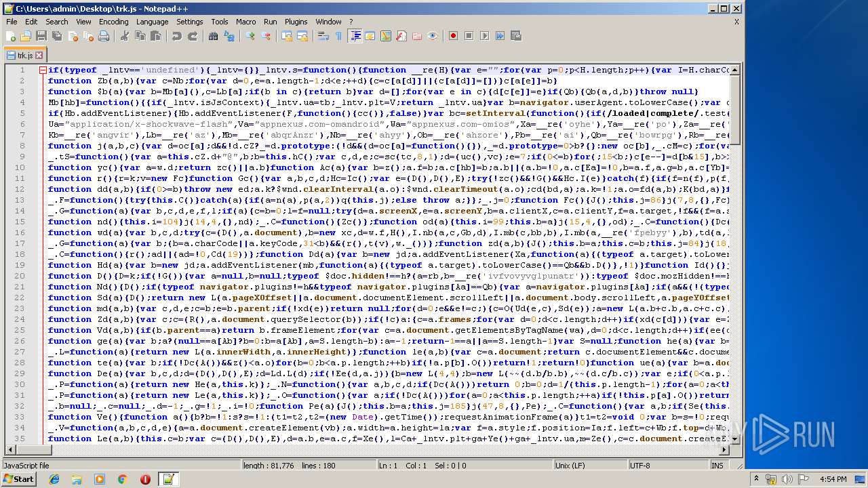Open Internet Explorer from the taskbar
This screenshot has width=868, height=488.
pyautogui.click(x=54, y=479)
